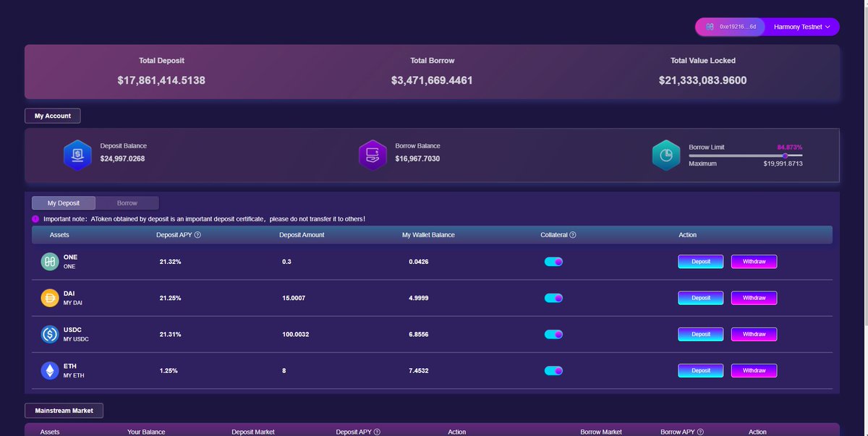Click the Borrow Limit slider handle

pos(786,155)
